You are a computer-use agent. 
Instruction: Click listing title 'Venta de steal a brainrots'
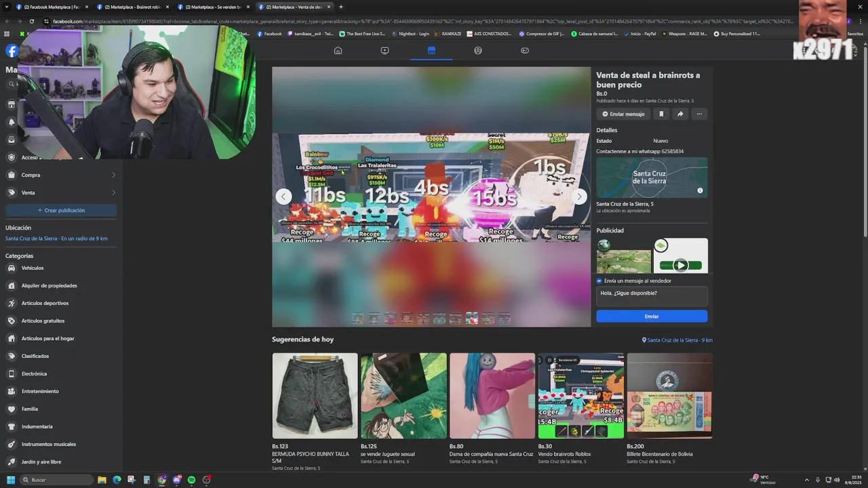(x=648, y=80)
